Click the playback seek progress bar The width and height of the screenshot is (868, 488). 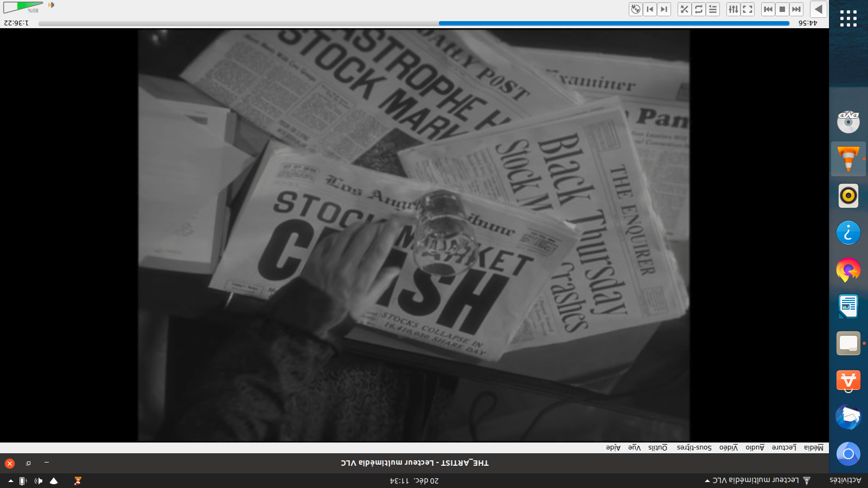tap(413, 23)
